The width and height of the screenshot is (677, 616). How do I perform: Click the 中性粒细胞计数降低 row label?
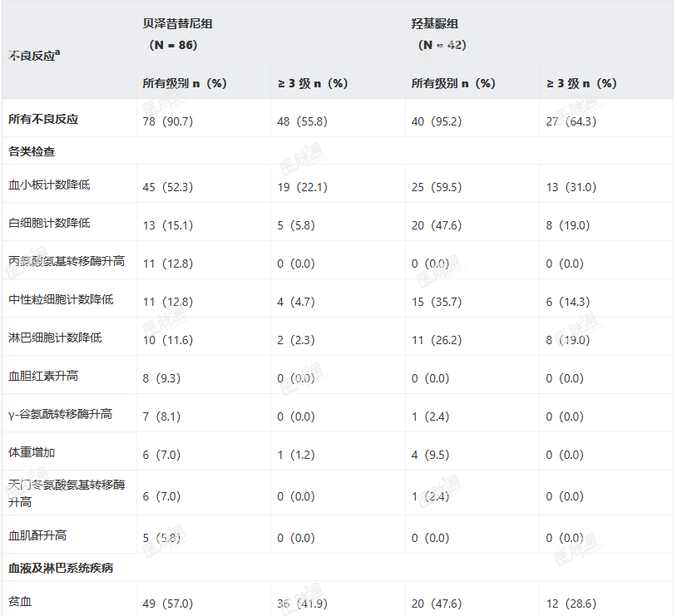tap(61, 299)
